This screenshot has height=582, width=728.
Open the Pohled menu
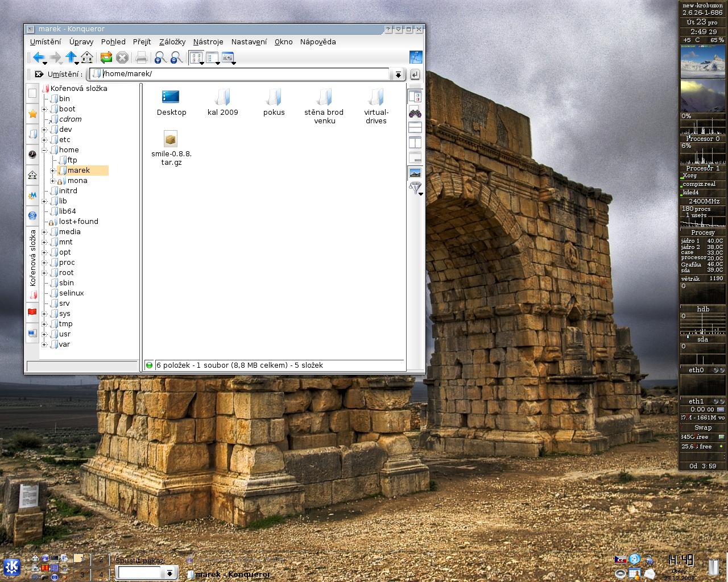(113, 42)
